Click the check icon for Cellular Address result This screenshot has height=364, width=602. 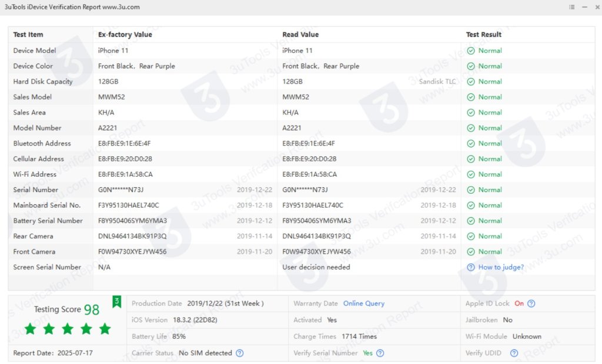(471, 159)
